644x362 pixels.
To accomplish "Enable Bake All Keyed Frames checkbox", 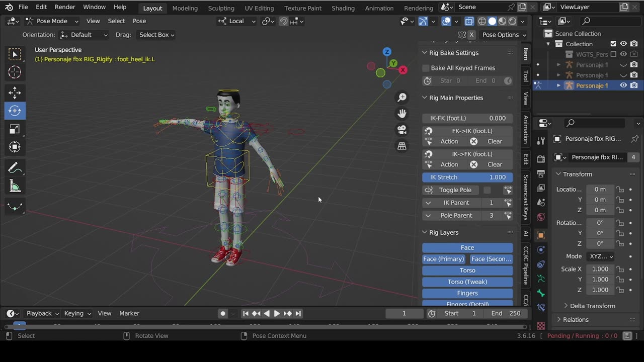I will (x=426, y=68).
